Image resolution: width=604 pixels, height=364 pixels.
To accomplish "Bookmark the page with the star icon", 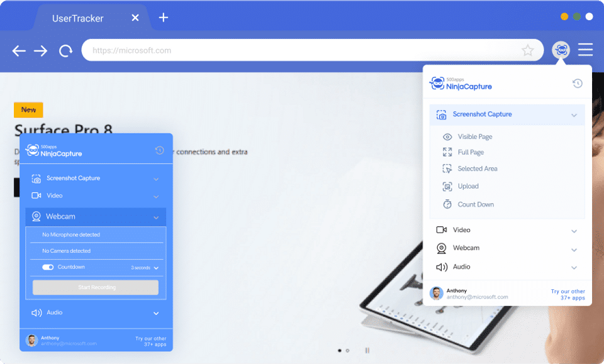I will coord(527,50).
